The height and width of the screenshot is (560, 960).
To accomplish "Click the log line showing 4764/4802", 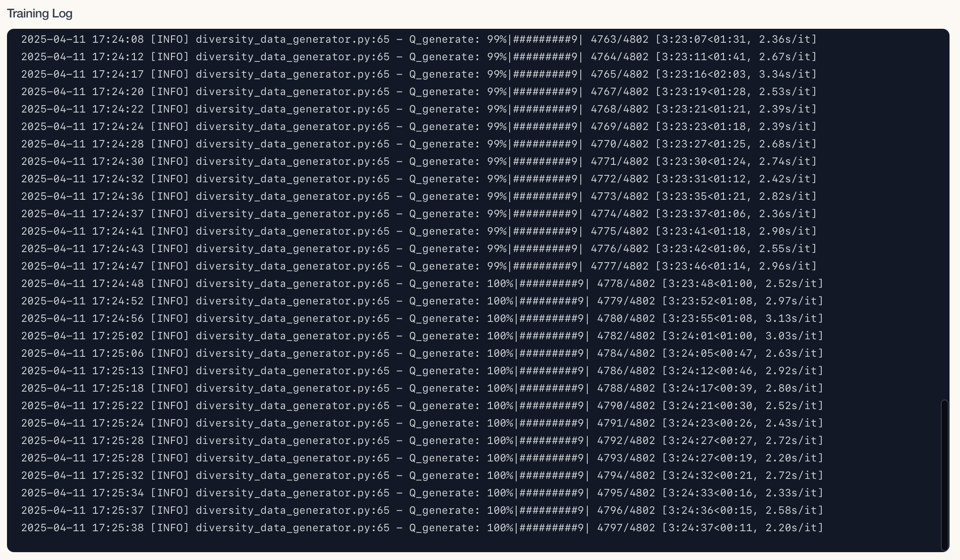I will pyautogui.click(x=419, y=57).
